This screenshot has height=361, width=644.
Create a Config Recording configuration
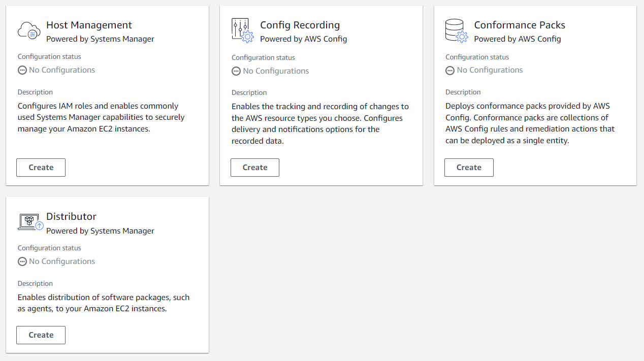pos(255,168)
